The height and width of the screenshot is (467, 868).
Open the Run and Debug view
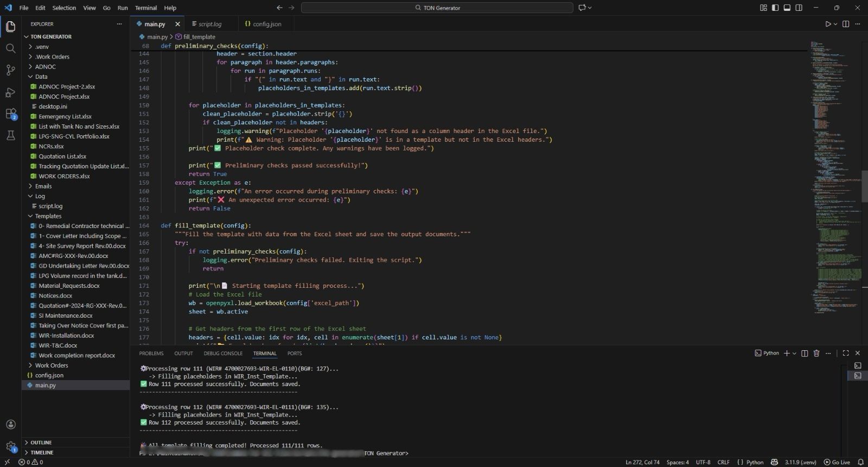click(10, 92)
